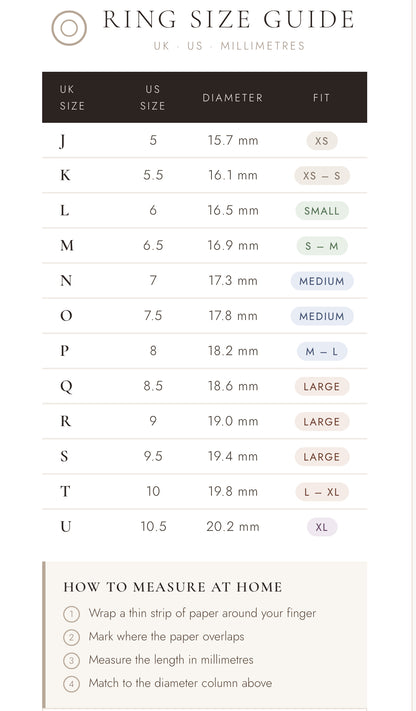This screenshot has height=711, width=416.
Task: Click US size 10.5 cell
Action: click(x=153, y=526)
